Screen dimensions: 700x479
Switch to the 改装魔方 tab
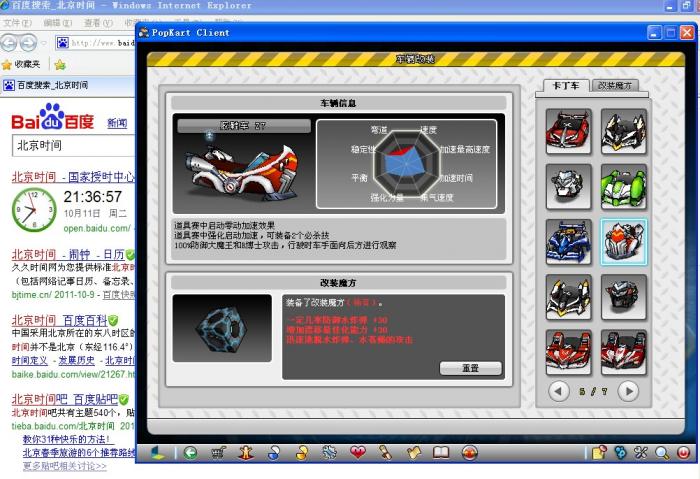(x=615, y=86)
